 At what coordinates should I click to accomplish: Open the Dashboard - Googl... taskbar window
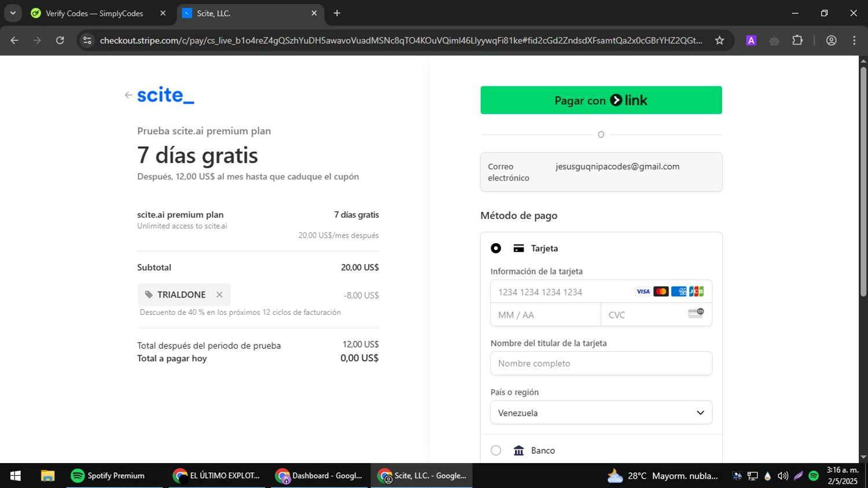coord(319,476)
